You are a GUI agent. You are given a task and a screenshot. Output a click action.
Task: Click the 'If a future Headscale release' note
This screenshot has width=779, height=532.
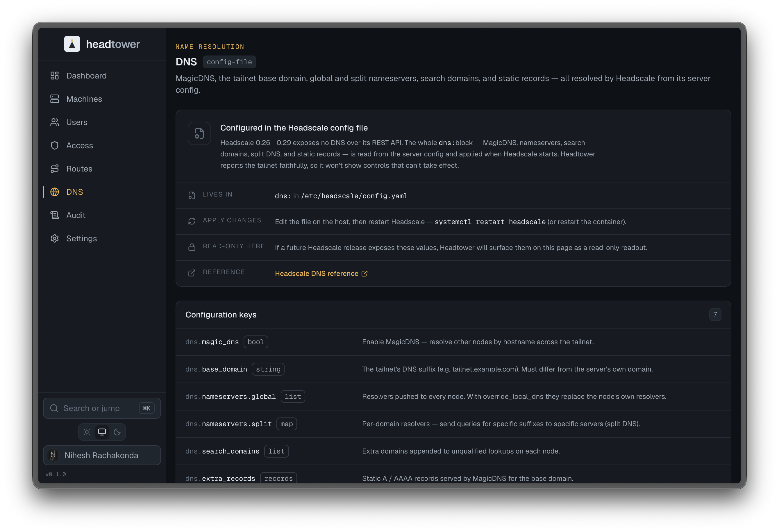coord(461,248)
